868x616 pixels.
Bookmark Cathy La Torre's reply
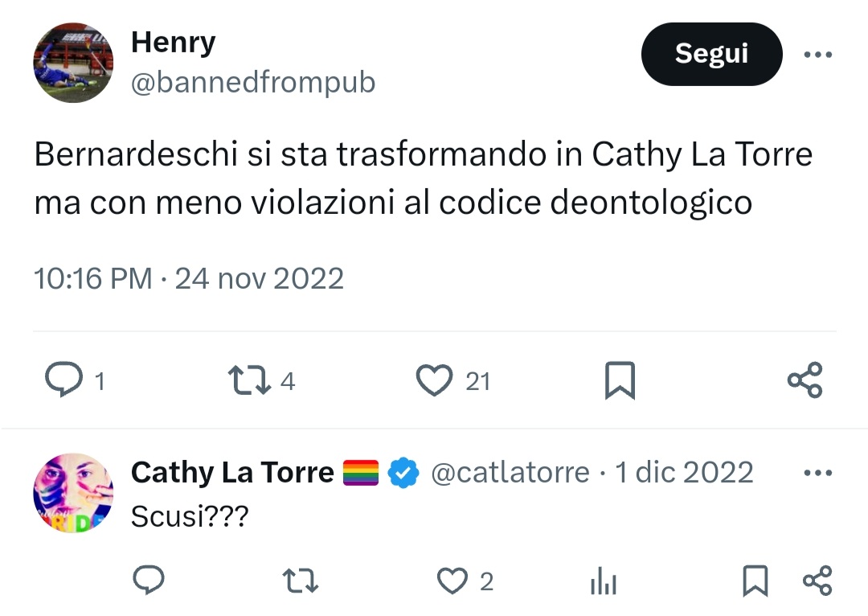pyautogui.click(x=755, y=581)
